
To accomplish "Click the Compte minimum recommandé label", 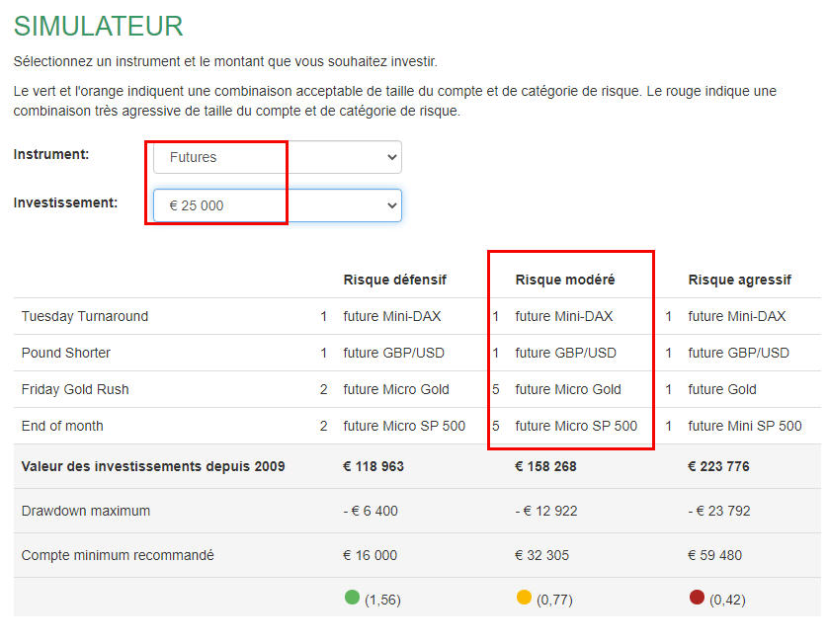I will click(x=118, y=555).
